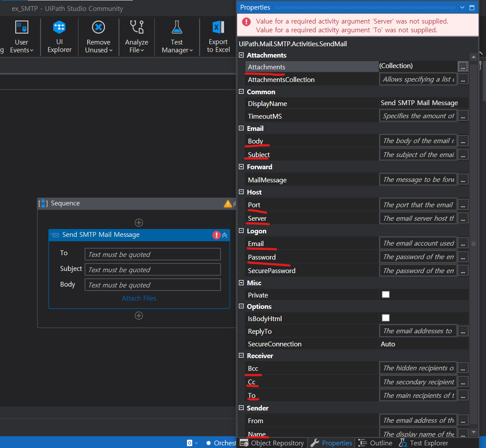Open expression editor for Port

click(463, 205)
